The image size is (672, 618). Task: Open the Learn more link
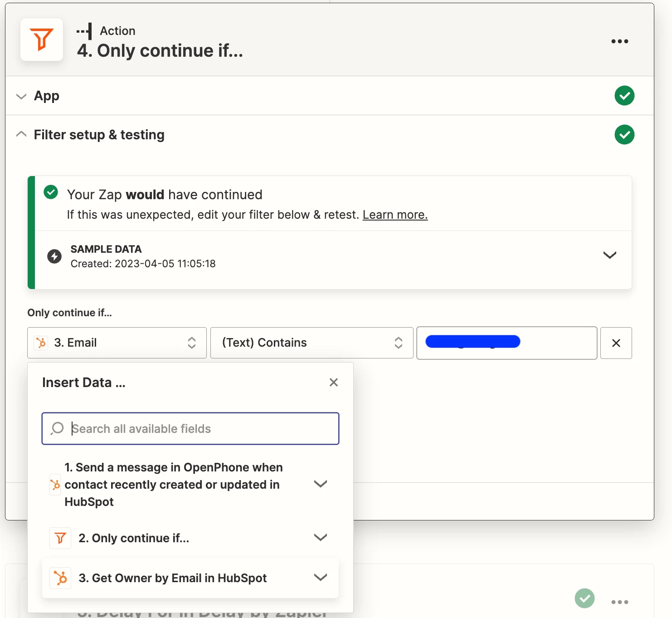tap(395, 215)
